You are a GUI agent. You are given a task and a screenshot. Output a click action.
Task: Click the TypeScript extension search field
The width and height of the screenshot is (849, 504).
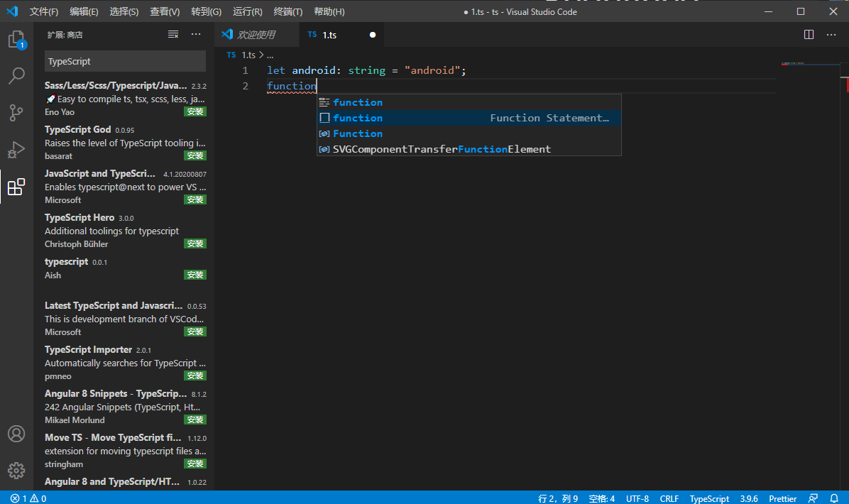(x=125, y=61)
